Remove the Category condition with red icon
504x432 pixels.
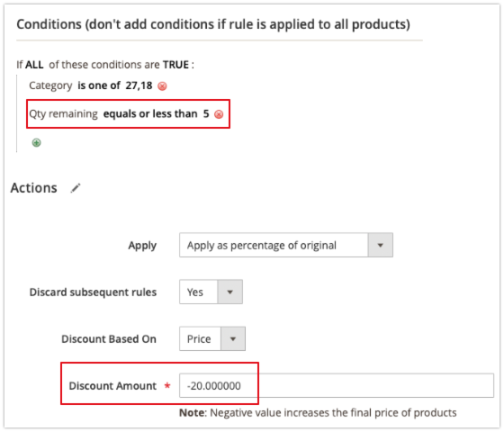(x=162, y=86)
